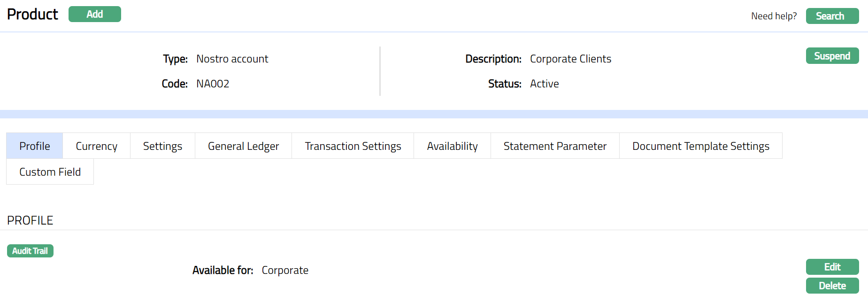Select the Custom Field tab
The image size is (868, 303).
50,172
